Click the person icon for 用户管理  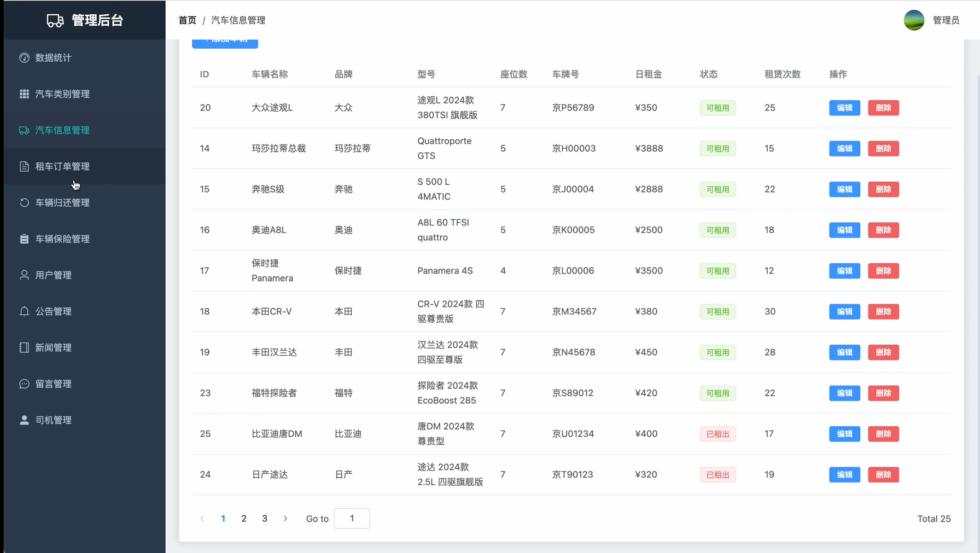coord(24,275)
